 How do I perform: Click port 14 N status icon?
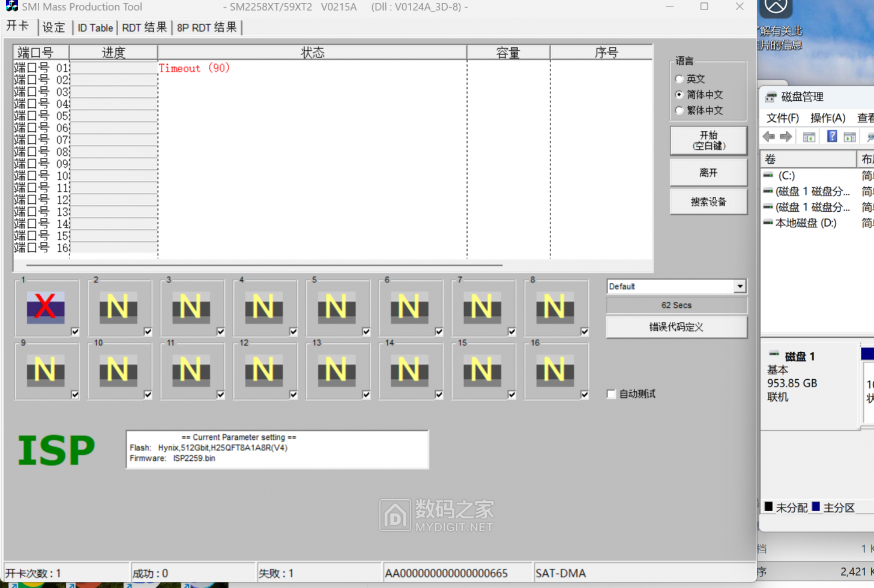point(409,370)
